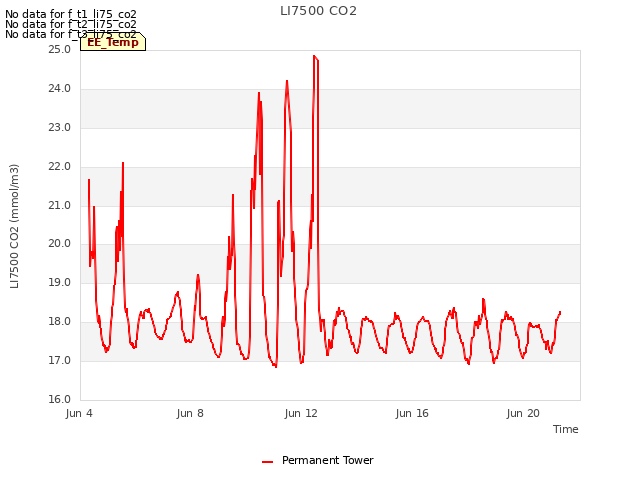Click the Jun 8 x-axis tick label
Image resolution: width=640 pixels, height=480 pixels.
(x=190, y=413)
